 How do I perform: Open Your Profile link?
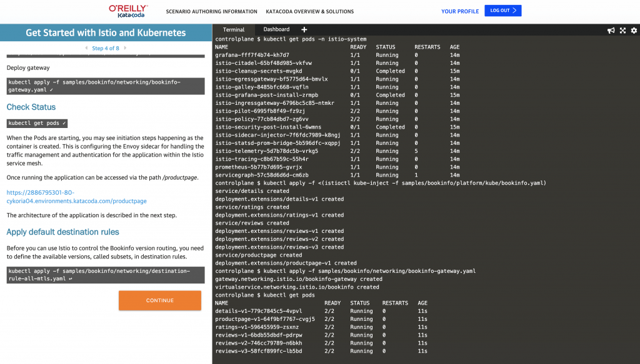460,11
